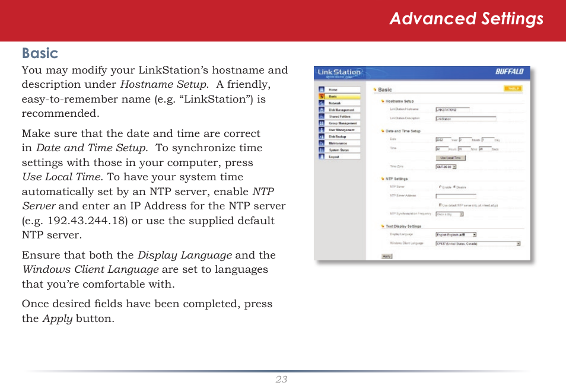Open the Display Language dropdown

click(456, 235)
